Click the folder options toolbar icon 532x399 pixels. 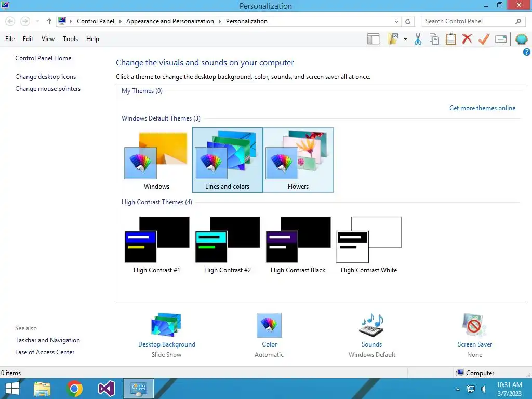(x=393, y=38)
